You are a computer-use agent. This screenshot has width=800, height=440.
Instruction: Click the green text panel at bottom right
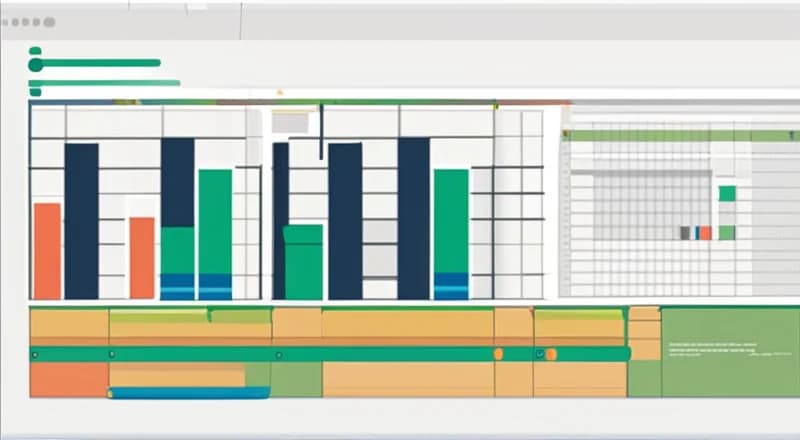[x=728, y=352]
